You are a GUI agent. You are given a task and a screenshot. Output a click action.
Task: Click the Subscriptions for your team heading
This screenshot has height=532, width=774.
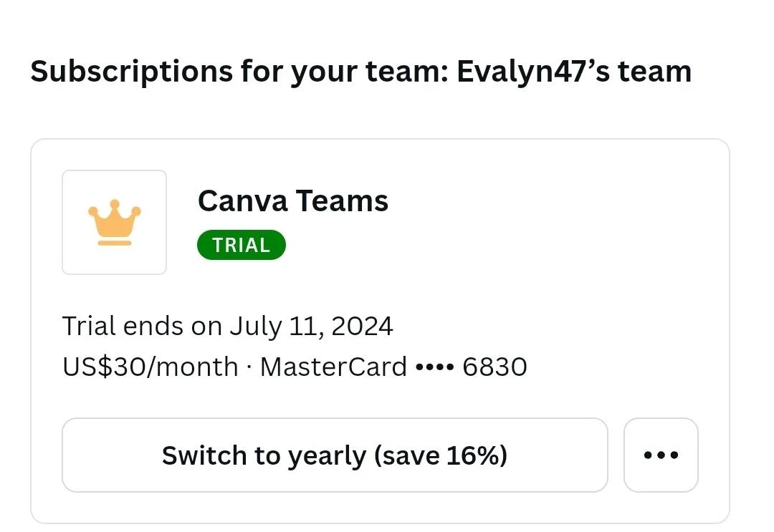tap(360, 72)
